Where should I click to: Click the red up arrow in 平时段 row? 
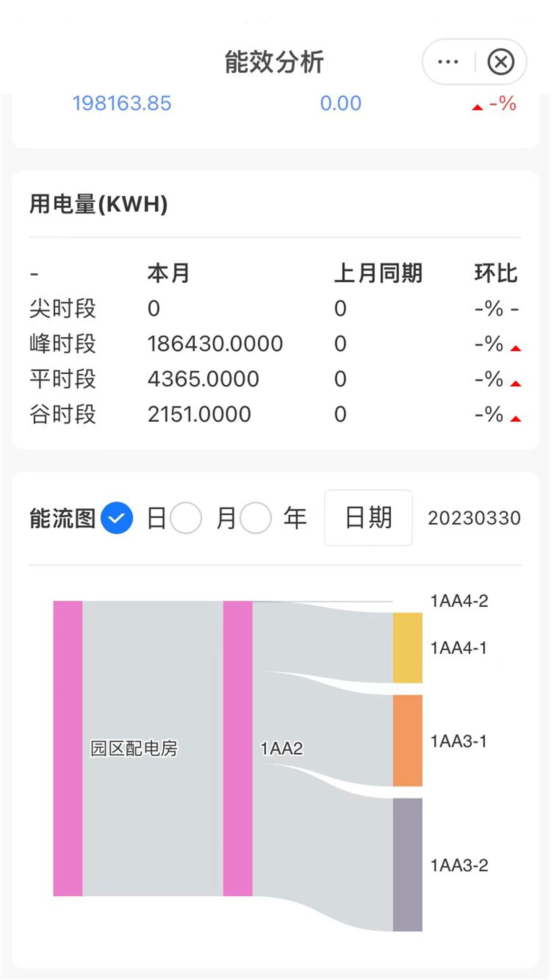pyautogui.click(x=516, y=383)
